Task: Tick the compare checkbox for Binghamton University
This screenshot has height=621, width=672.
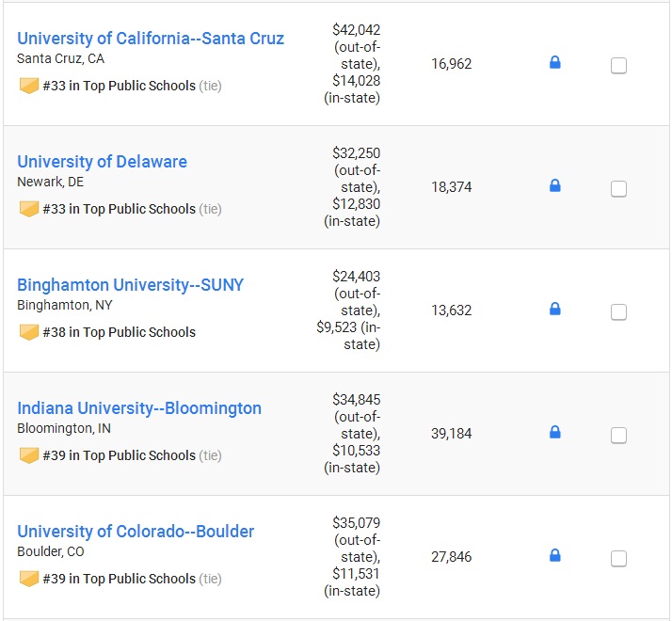Action: [618, 312]
